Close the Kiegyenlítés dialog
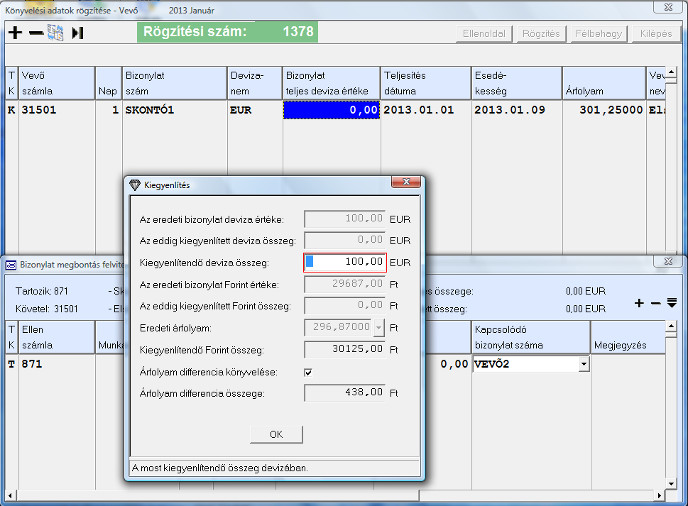Viewport: 688px width, 506px height. click(405, 184)
